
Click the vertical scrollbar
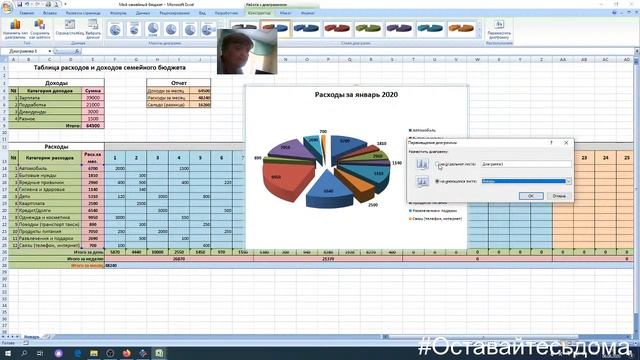coord(636,188)
